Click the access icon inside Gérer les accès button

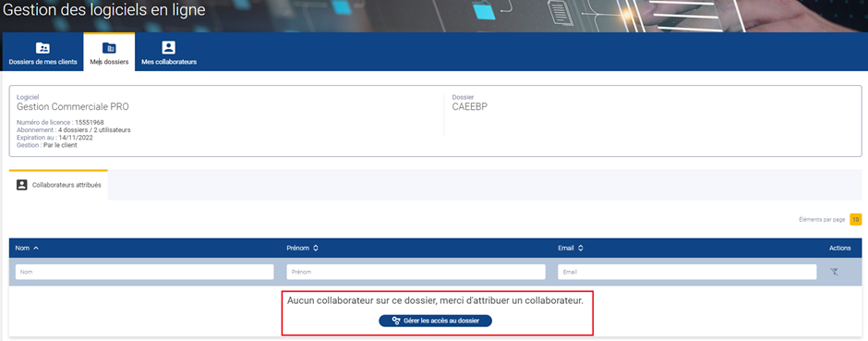pyautogui.click(x=396, y=321)
